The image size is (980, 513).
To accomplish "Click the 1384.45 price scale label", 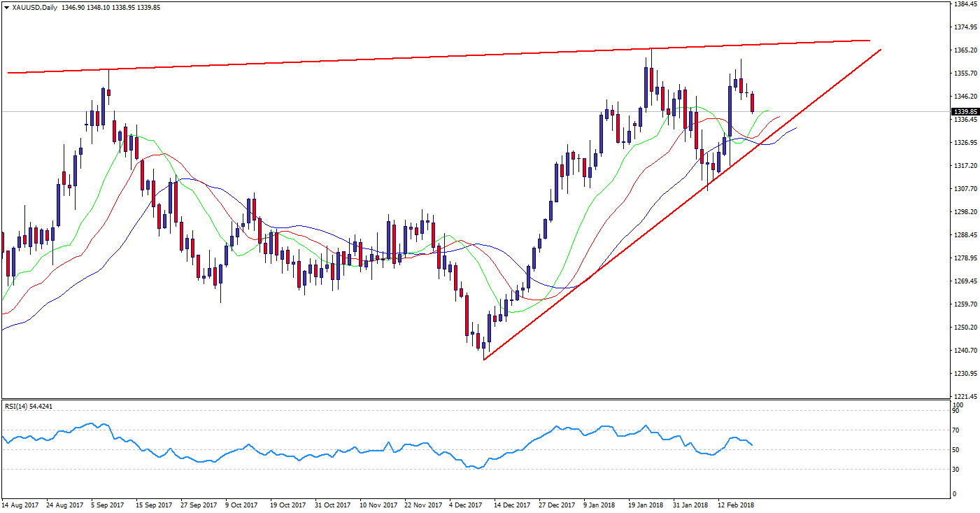I will (965, 4).
